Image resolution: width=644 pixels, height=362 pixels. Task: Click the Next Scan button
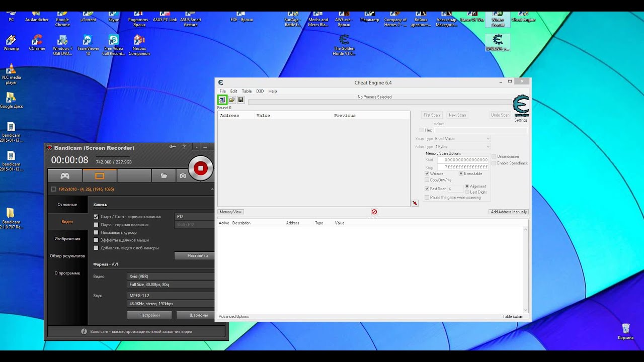(x=457, y=115)
